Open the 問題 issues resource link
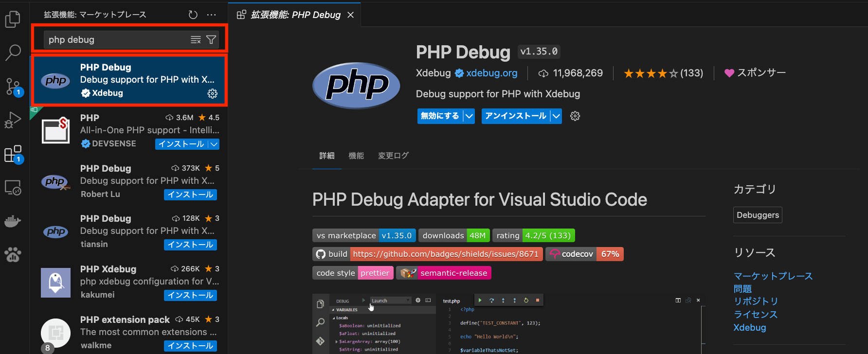The image size is (868, 354). click(x=742, y=289)
